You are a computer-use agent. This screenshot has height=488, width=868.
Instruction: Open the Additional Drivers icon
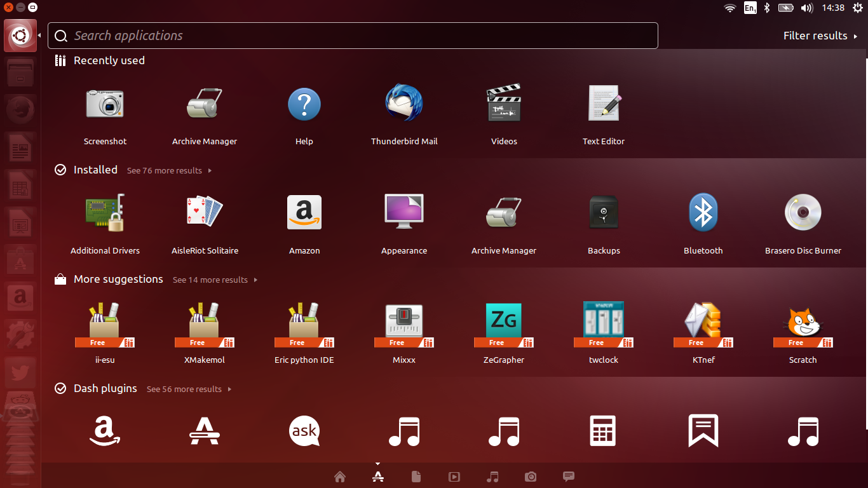tap(105, 213)
